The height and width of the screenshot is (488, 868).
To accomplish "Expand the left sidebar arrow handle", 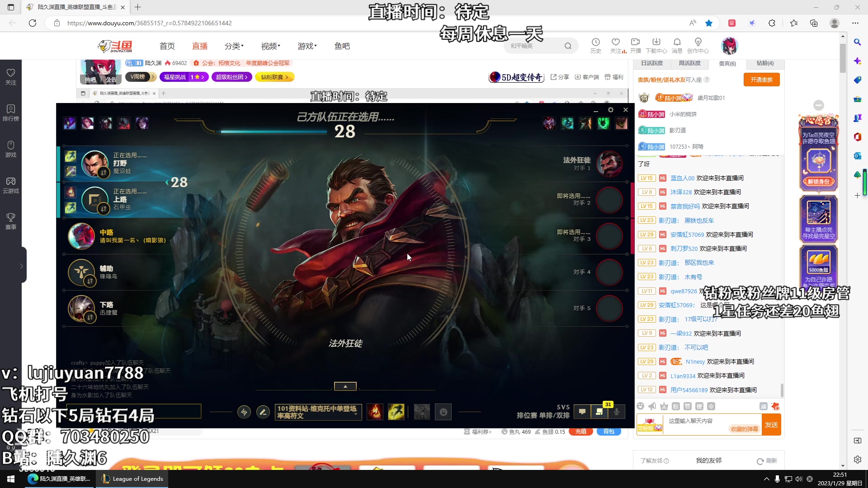I will click(21, 266).
